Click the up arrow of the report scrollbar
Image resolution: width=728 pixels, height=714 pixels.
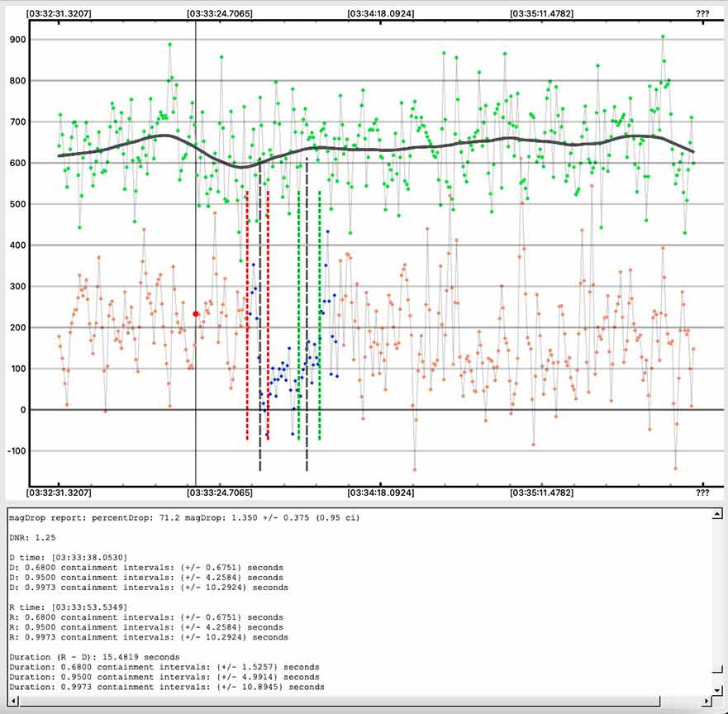(x=717, y=513)
